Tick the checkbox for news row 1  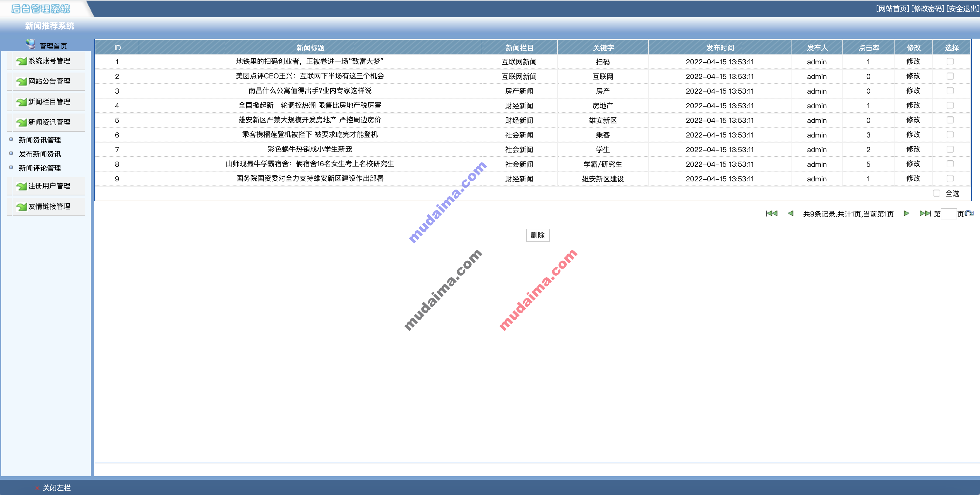[950, 62]
